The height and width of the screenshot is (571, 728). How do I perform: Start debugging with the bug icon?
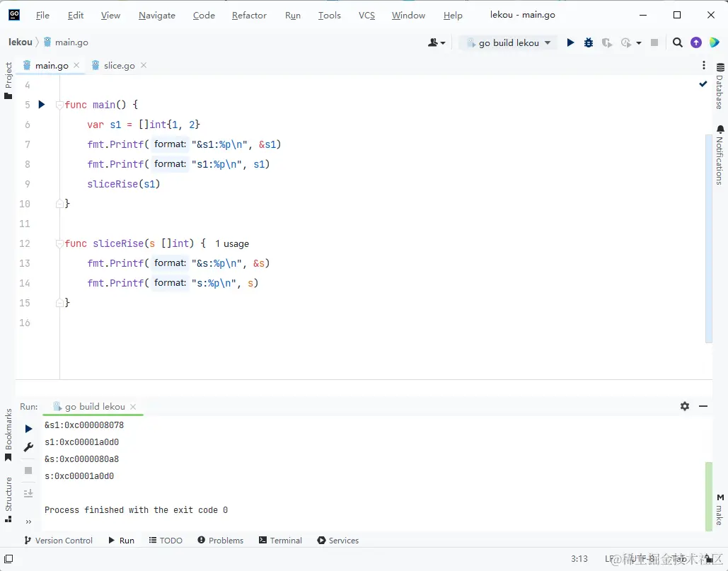pos(589,42)
